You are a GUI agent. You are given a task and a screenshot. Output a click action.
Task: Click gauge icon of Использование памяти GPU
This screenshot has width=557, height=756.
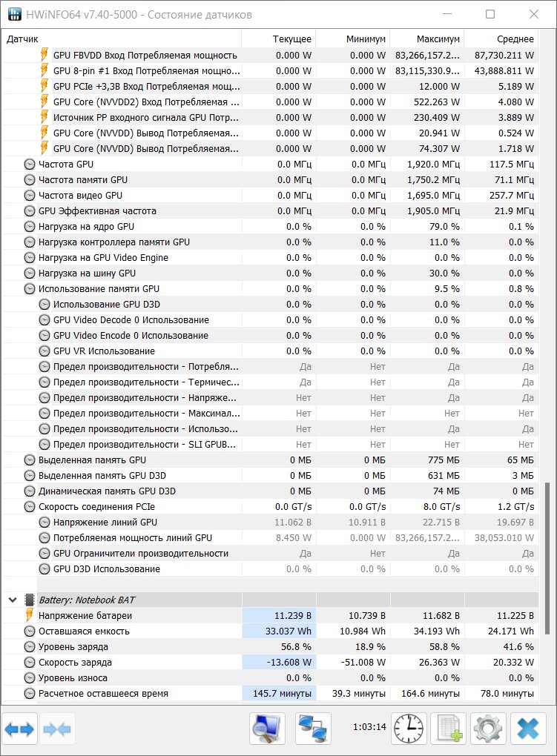30,289
